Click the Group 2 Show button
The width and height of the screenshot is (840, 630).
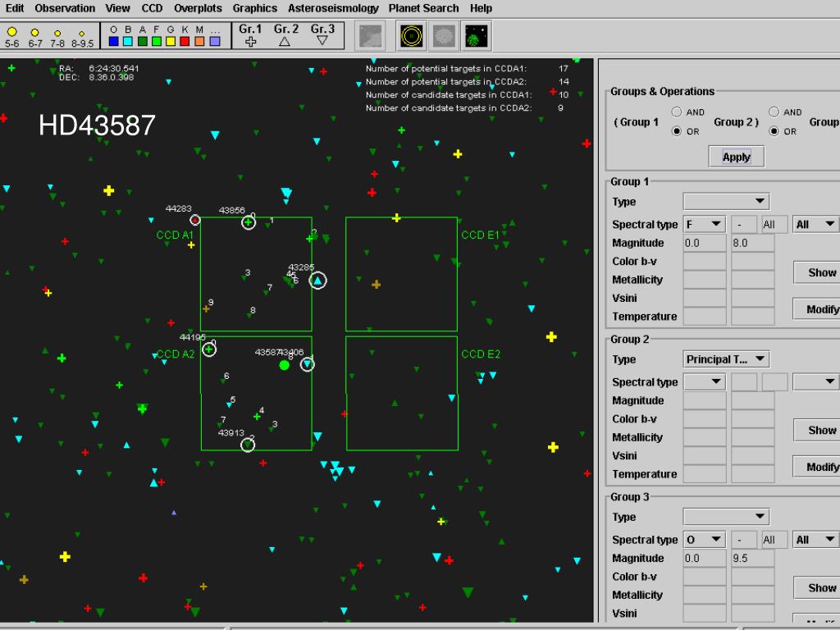click(x=816, y=430)
